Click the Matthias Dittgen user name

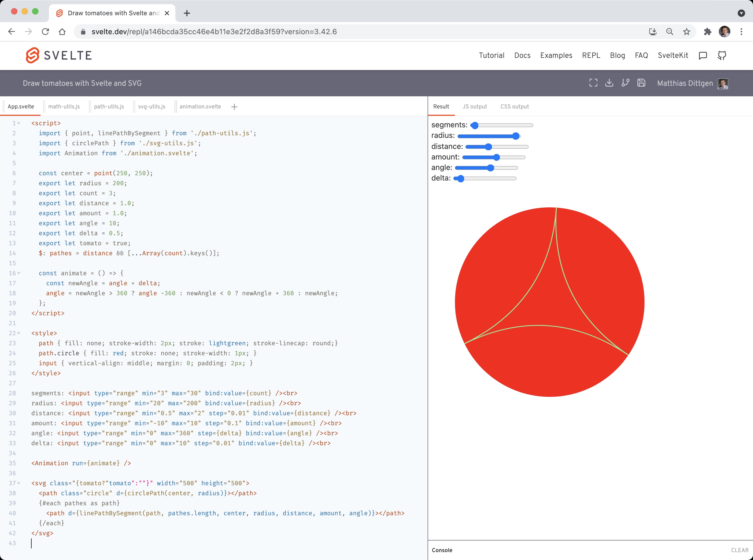(x=685, y=83)
